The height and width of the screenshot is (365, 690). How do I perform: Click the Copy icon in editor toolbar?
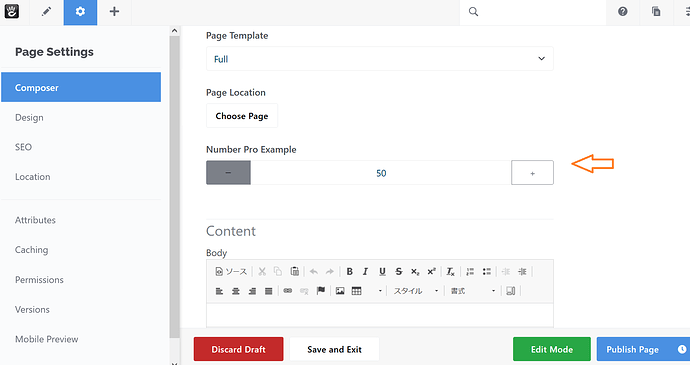278,272
